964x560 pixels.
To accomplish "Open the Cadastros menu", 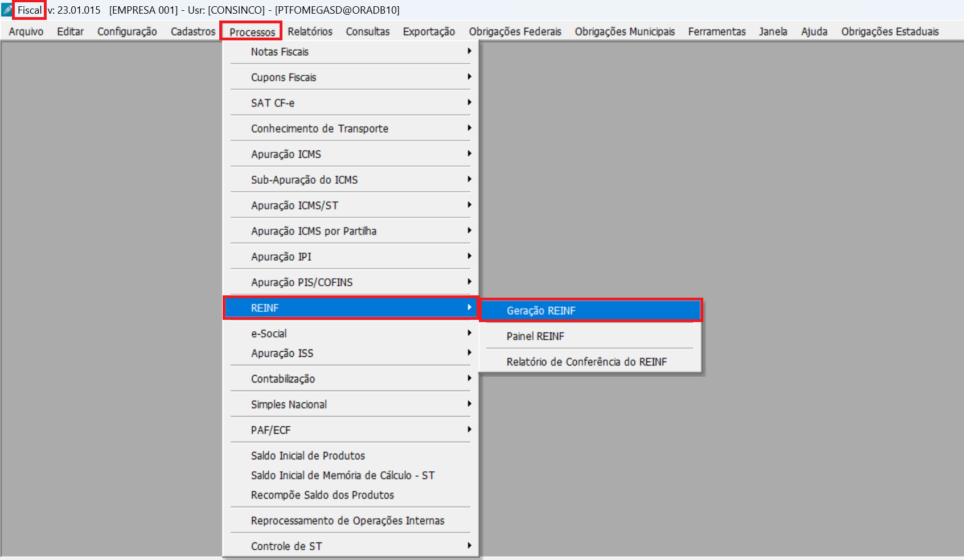I will [193, 31].
